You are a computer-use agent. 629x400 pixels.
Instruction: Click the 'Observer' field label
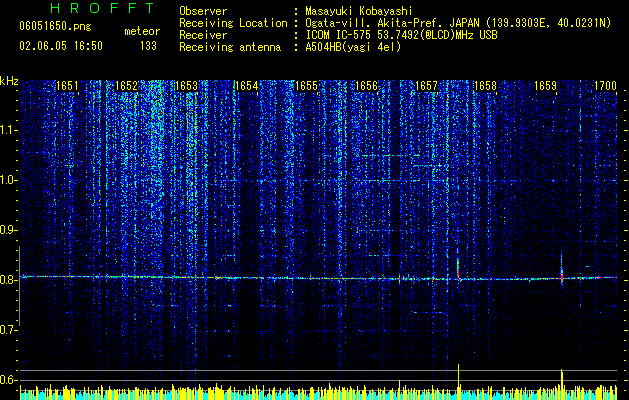pos(203,11)
